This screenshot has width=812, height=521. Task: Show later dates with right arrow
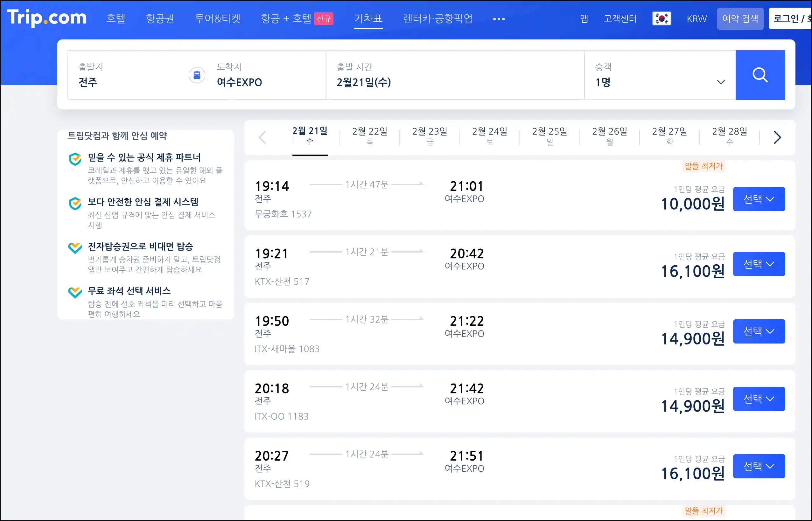pos(777,137)
